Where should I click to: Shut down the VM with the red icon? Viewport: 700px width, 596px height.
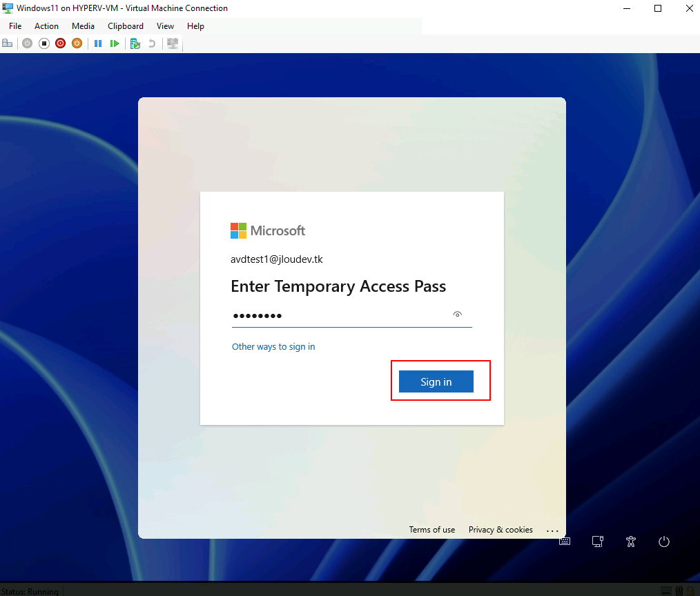[60, 43]
